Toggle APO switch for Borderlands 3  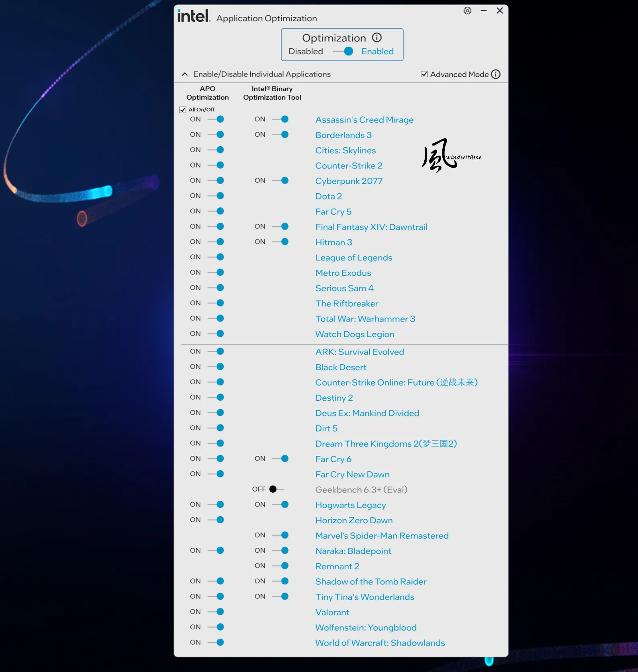click(x=216, y=135)
